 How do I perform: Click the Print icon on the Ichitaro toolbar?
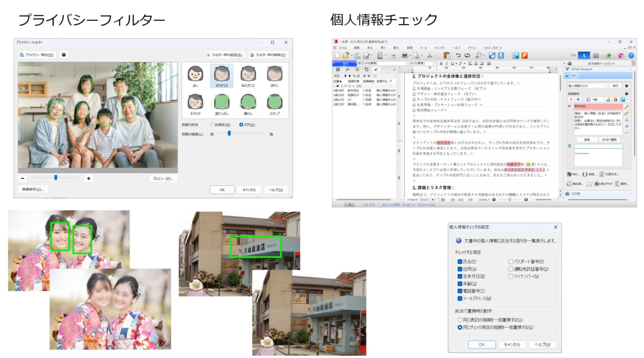pos(404,55)
